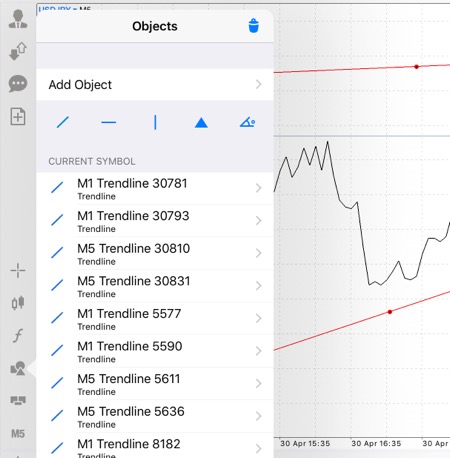Open the chat messages bubble icon
Screen dimensions: 450x458
18,84
